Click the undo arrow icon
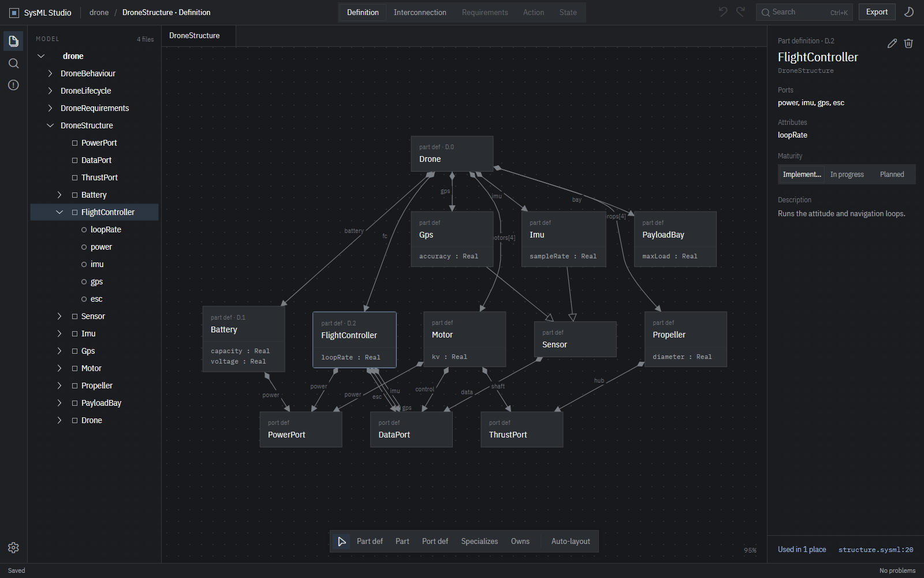The image size is (924, 578). point(722,12)
